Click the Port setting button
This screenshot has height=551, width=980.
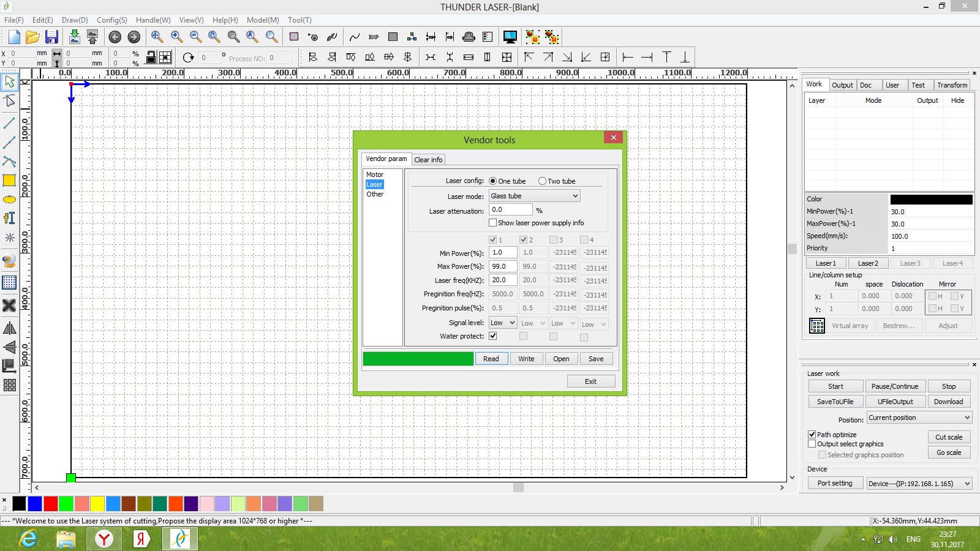pos(835,483)
